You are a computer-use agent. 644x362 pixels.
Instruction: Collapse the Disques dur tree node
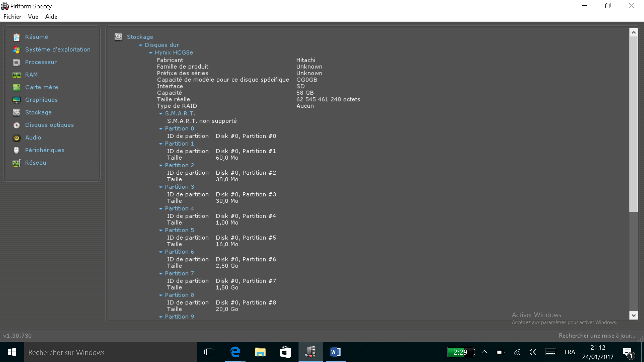pyautogui.click(x=141, y=45)
